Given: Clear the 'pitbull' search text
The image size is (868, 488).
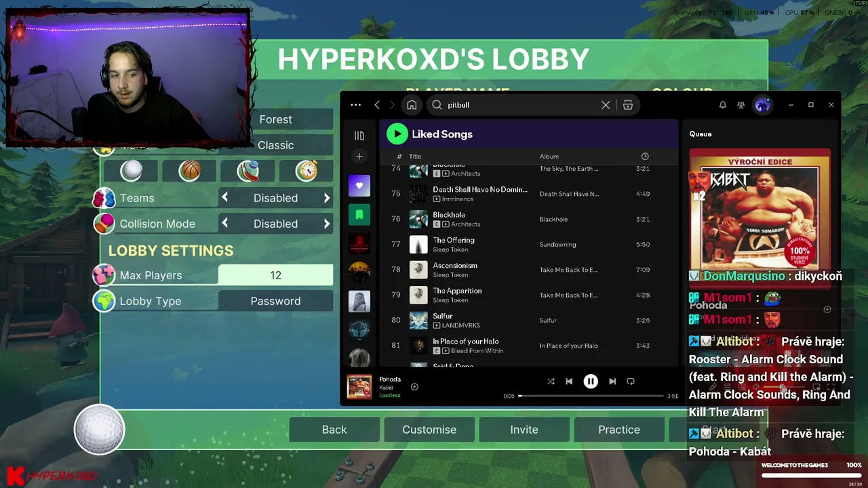Looking at the screenshot, I should coord(606,105).
